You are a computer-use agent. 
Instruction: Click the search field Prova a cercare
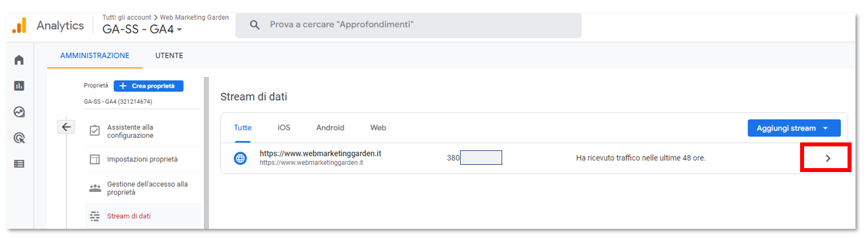[409, 25]
